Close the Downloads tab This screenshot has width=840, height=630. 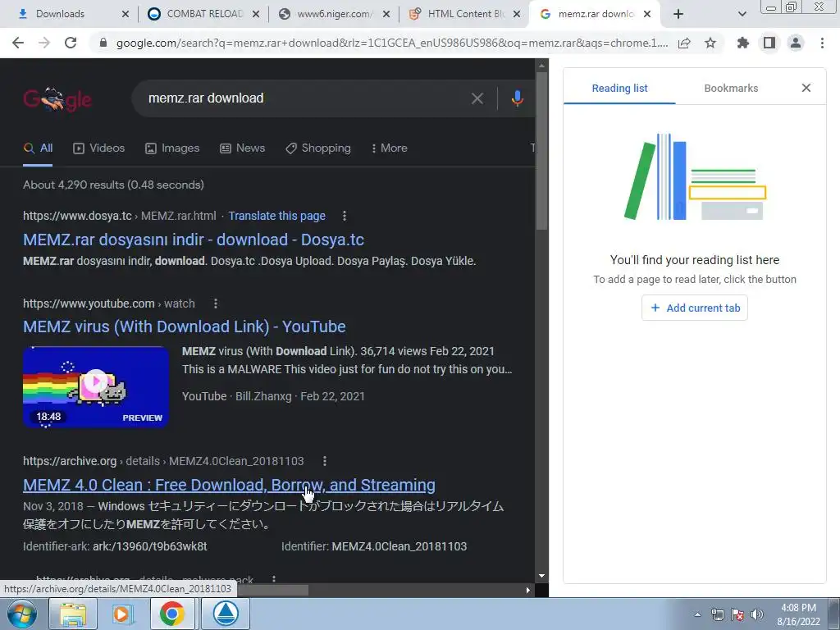click(126, 14)
